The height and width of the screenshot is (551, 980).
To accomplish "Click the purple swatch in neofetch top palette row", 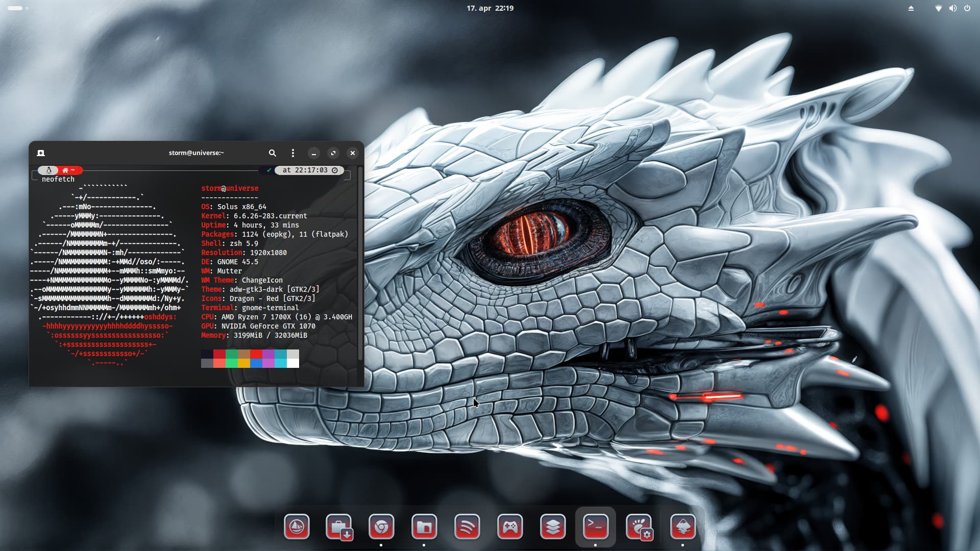I will (x=268, y=354).
